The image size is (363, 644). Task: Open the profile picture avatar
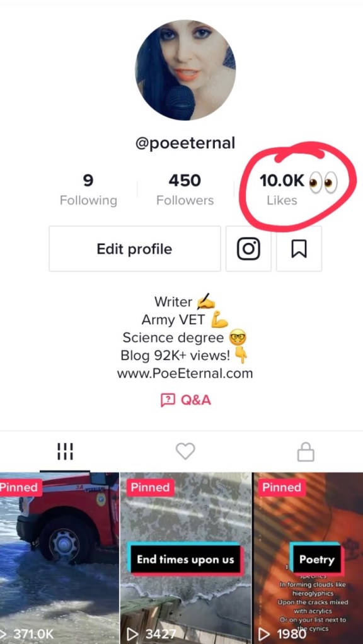tap(185, 71)
